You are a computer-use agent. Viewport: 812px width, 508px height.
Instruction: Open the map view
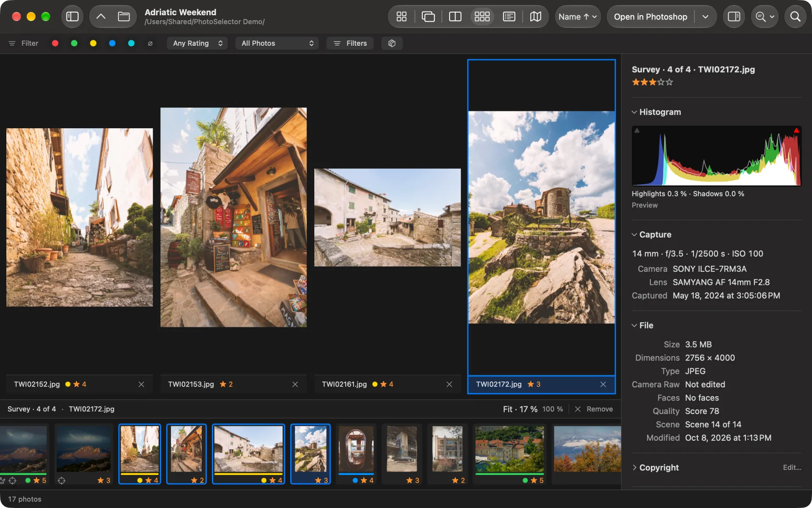tap(536, 17)
